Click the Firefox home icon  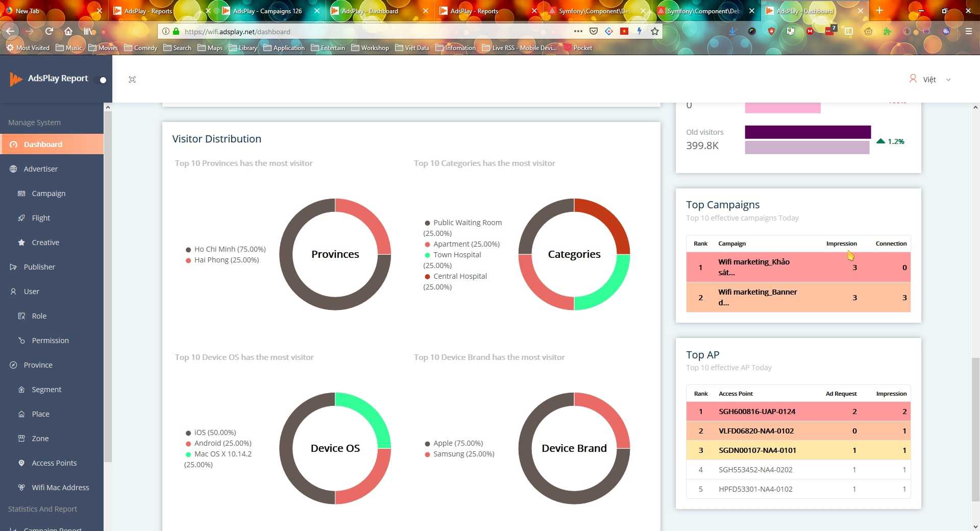pos(68,31)
